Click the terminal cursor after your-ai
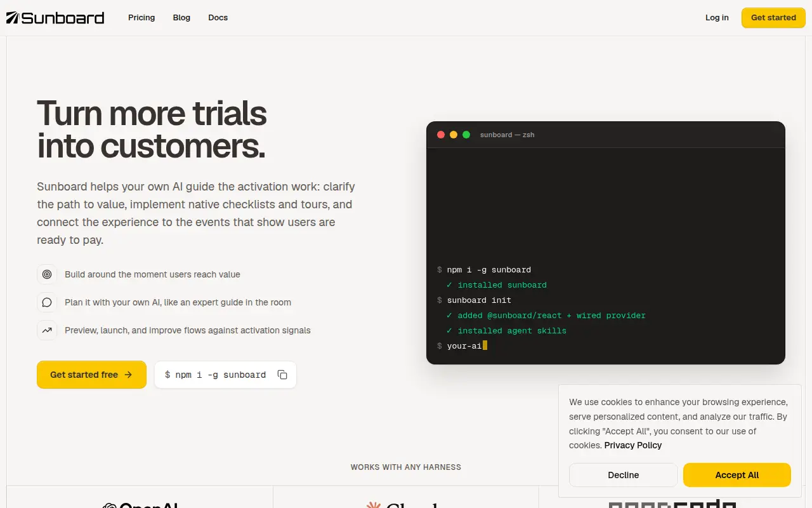The width and height of the screenshot is (812, 508). 485,345
